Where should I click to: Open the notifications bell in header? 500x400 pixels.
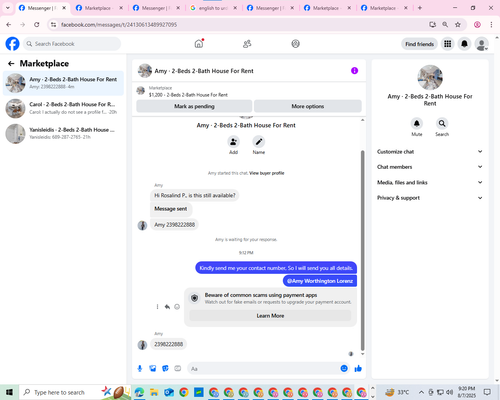[x=464, y=44]
